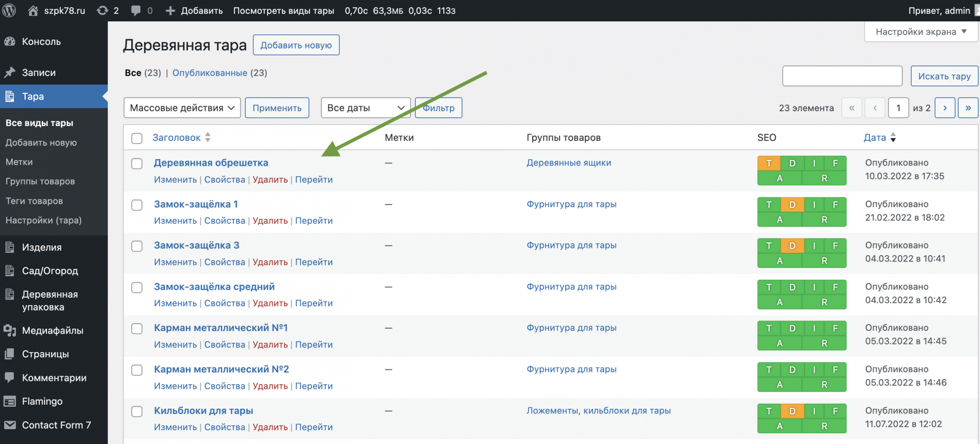
Task: Check the box for Карман металлический №1
Action: pos(137,329)
